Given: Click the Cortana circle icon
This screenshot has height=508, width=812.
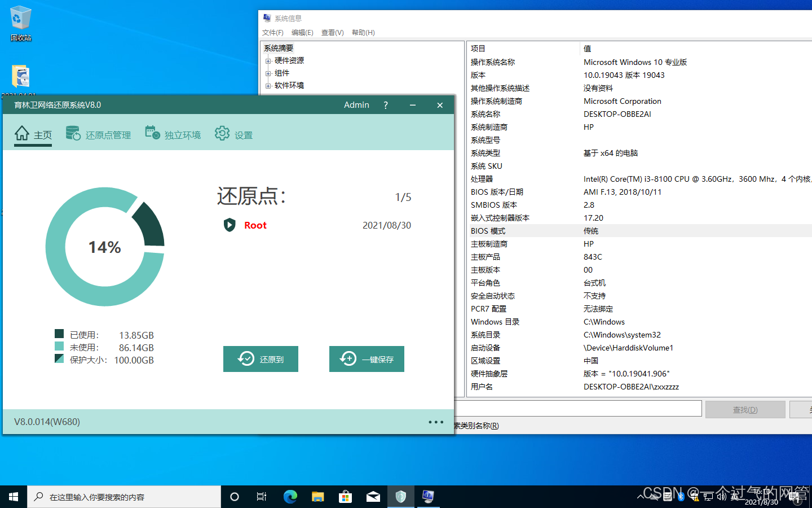Looking at the screenshot, I should point(235,497).
